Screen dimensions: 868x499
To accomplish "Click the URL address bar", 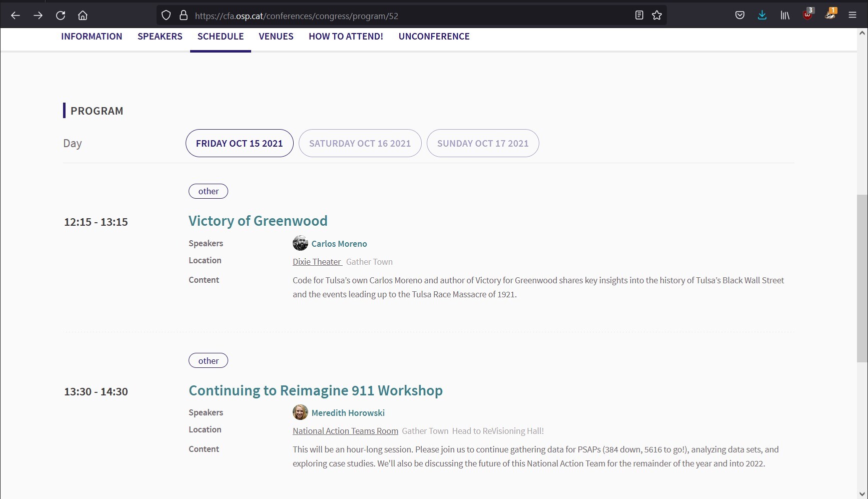I will pos(400,16).
